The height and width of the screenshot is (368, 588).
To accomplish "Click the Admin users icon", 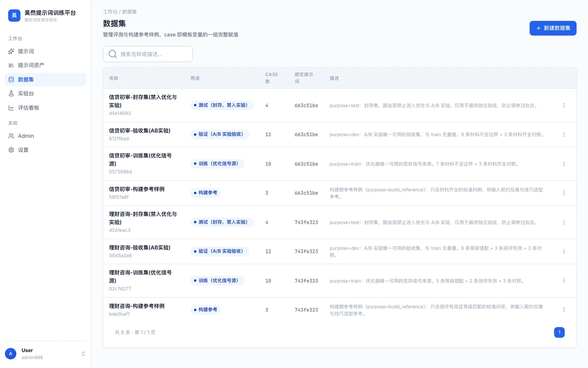I will (x=11, y=136).
